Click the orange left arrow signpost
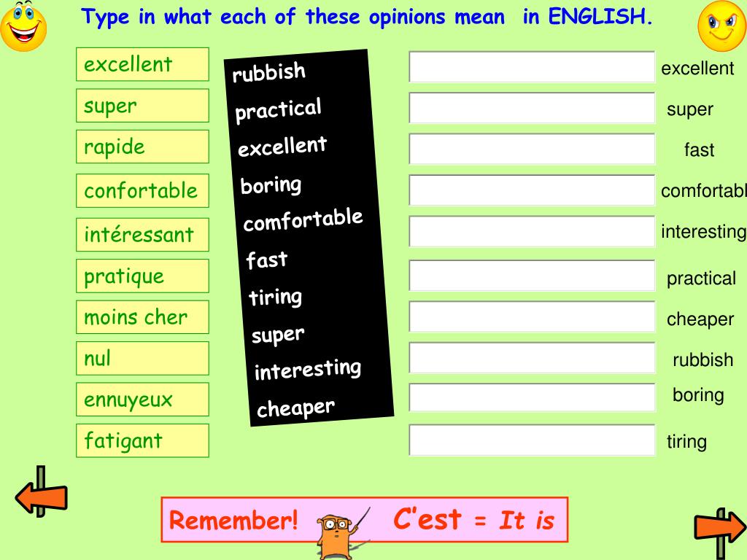Viewport: 747px width, 560px height. pyautogui.click(x=42, y=492)
